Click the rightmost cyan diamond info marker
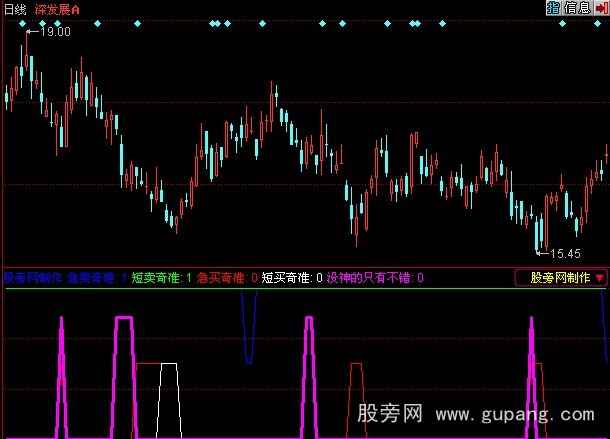610x439 pixels. point(597,24)
